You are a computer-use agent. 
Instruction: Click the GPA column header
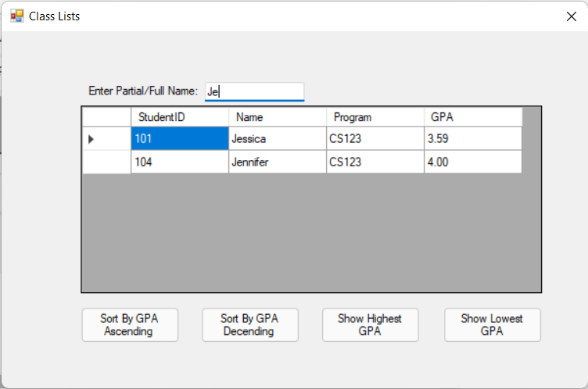[x=473, y=117]
